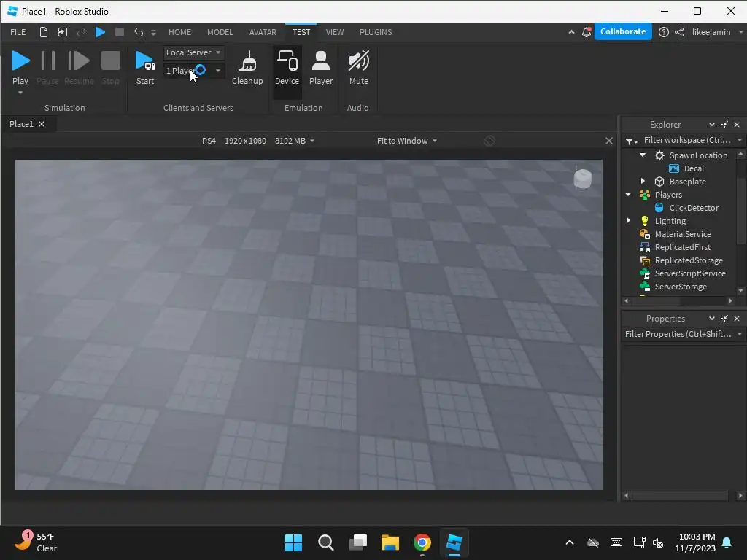Open the PS4 1920 x 1080 device dropdown

(x=258, y=141)
